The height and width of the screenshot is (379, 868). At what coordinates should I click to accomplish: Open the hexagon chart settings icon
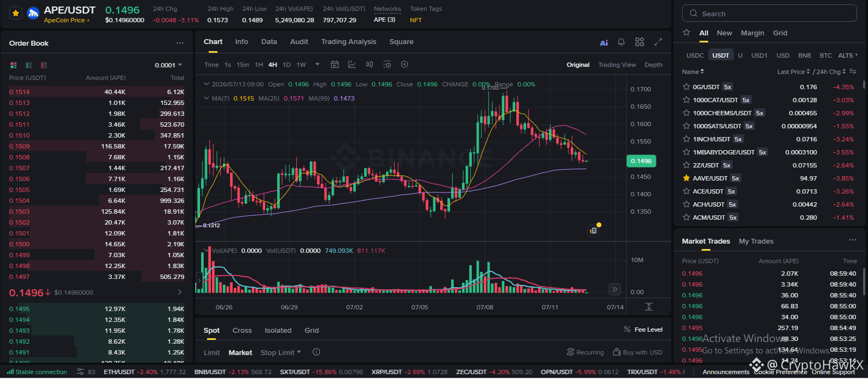(x=404, y=65)
